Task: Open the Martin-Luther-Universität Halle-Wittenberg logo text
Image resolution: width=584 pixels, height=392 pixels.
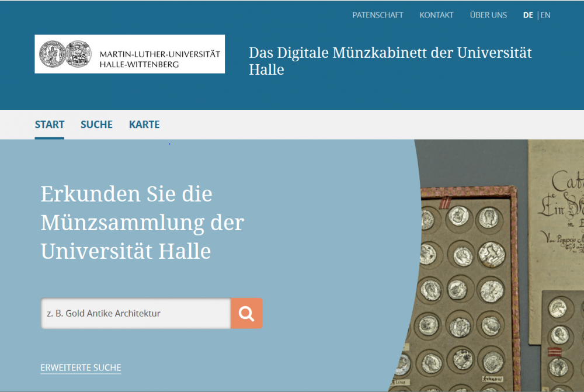Action: [159, 59]
